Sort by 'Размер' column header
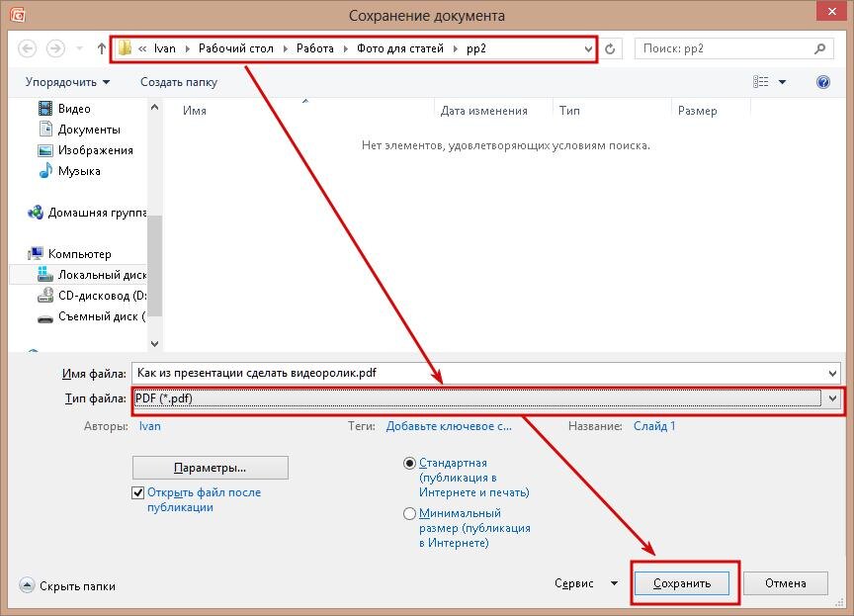Screen dimensions: 854x616 click(x=697, y=111)
